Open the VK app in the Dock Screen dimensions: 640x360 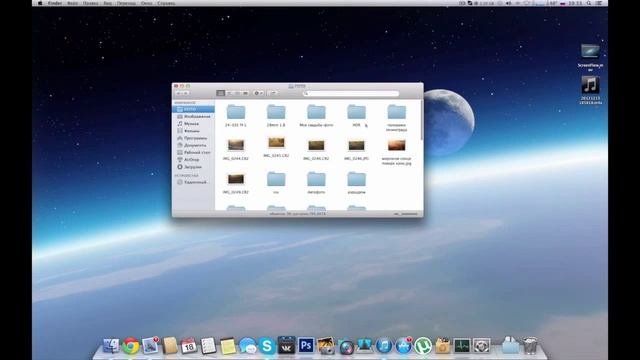coord(286,345)
